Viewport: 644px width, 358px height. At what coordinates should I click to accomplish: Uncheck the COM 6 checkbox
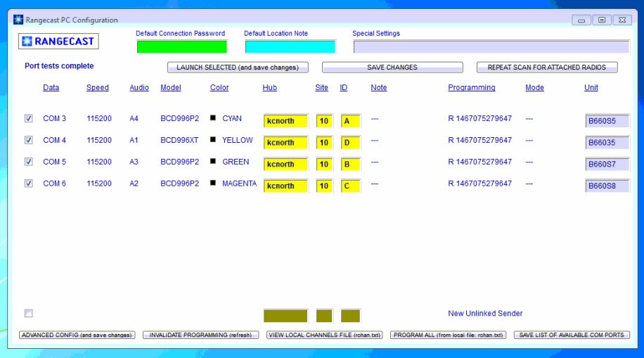coord(28,184)
